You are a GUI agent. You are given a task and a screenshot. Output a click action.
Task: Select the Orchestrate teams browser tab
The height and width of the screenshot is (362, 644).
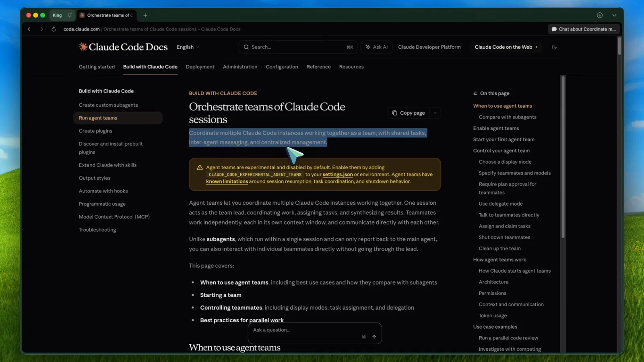tap(107, 15)
